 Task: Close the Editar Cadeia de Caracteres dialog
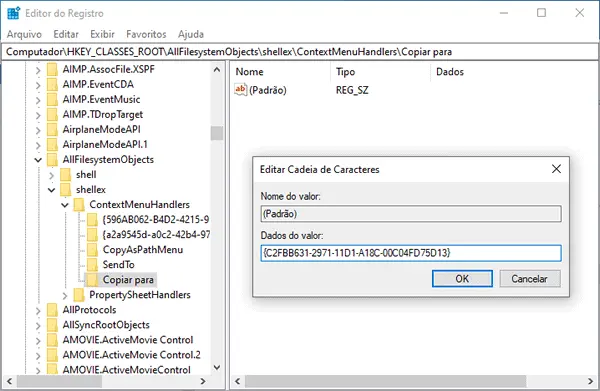pyautogui.click(x=556, y=169)
